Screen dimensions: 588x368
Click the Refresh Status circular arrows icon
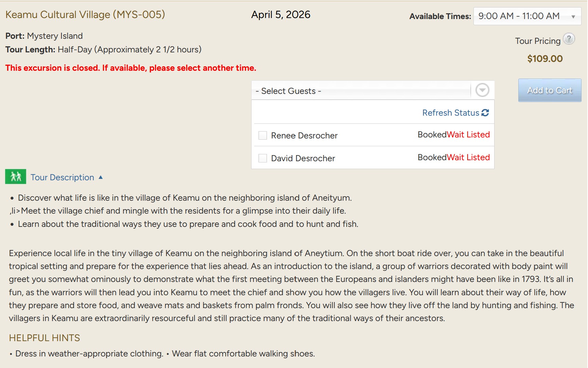pos(485,113)
